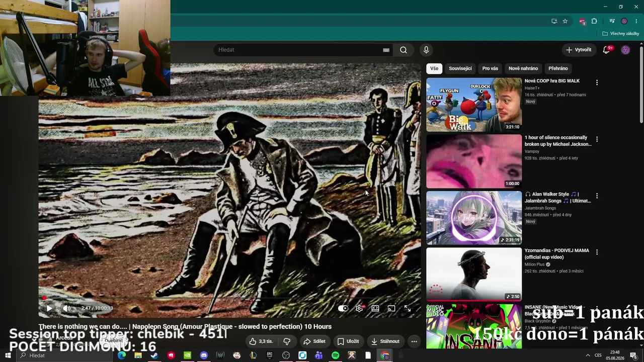
Task: Mute the video with the speaker icon
Action: click(66, 308)
